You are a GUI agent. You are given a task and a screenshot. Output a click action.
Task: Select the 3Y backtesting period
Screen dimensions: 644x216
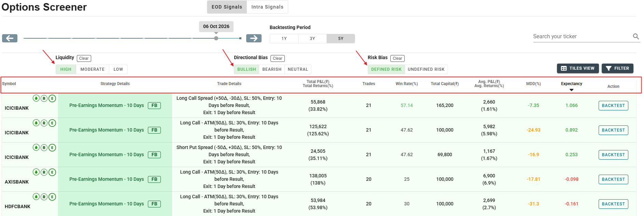[312, 39]
